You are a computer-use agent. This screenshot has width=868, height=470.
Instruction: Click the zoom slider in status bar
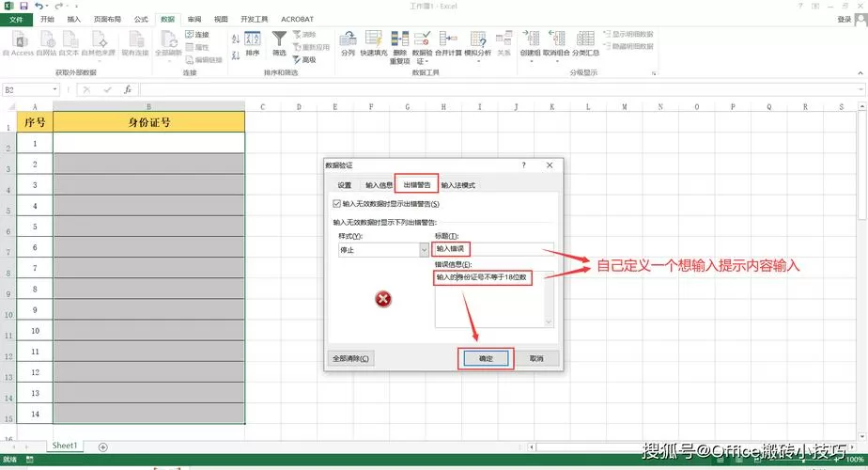pos(802,460)
